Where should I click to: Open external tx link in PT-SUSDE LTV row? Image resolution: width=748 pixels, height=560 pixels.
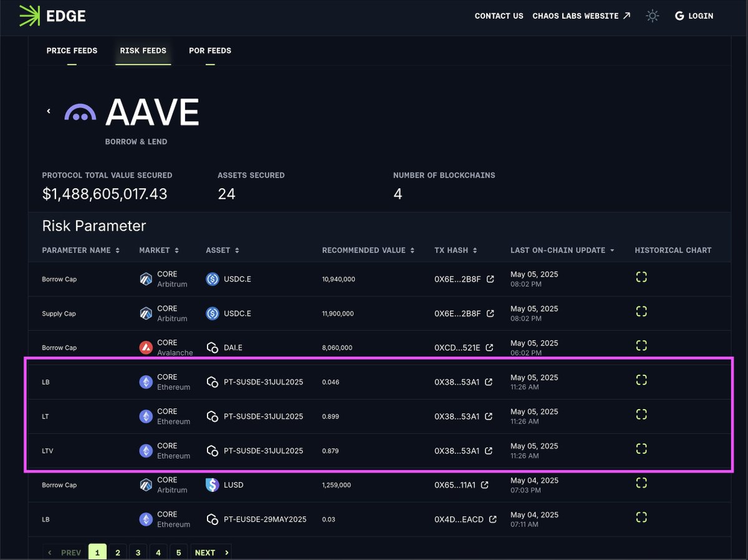coord(489,450)
